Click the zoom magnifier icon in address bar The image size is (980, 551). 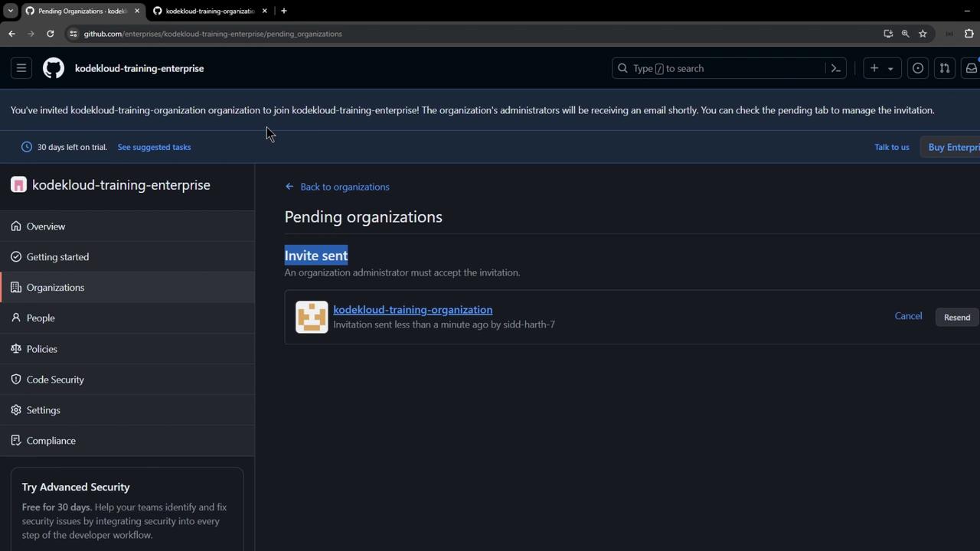click(x=906, y=34)
